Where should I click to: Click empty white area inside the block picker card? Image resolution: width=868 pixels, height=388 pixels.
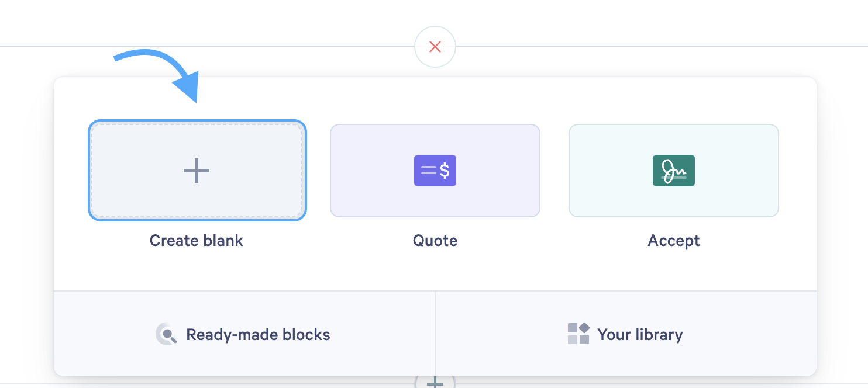coord(435,272)
